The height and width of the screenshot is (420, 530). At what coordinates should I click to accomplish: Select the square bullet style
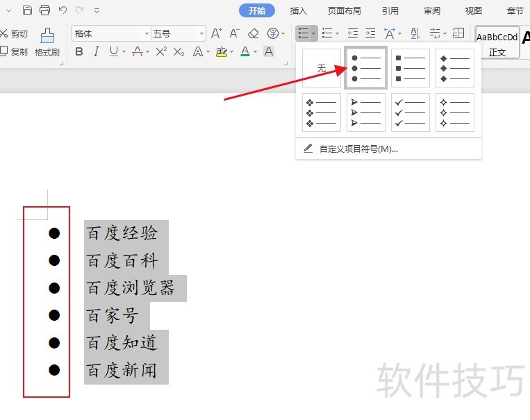point(411,68)
